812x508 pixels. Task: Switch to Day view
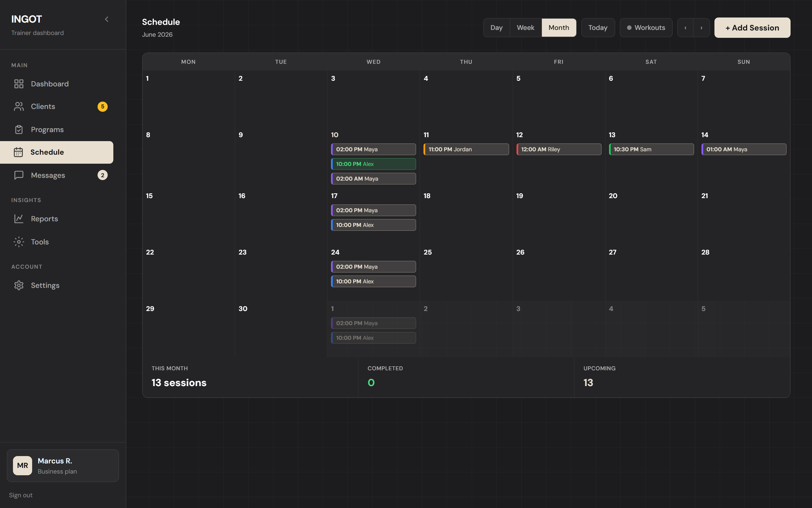click(x=496, y=28)
